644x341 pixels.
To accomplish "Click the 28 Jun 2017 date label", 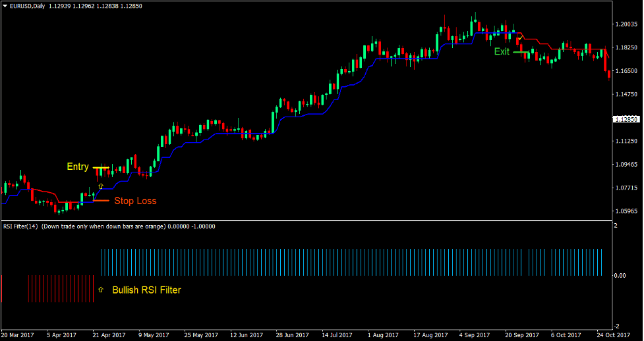I will (292, 335).
